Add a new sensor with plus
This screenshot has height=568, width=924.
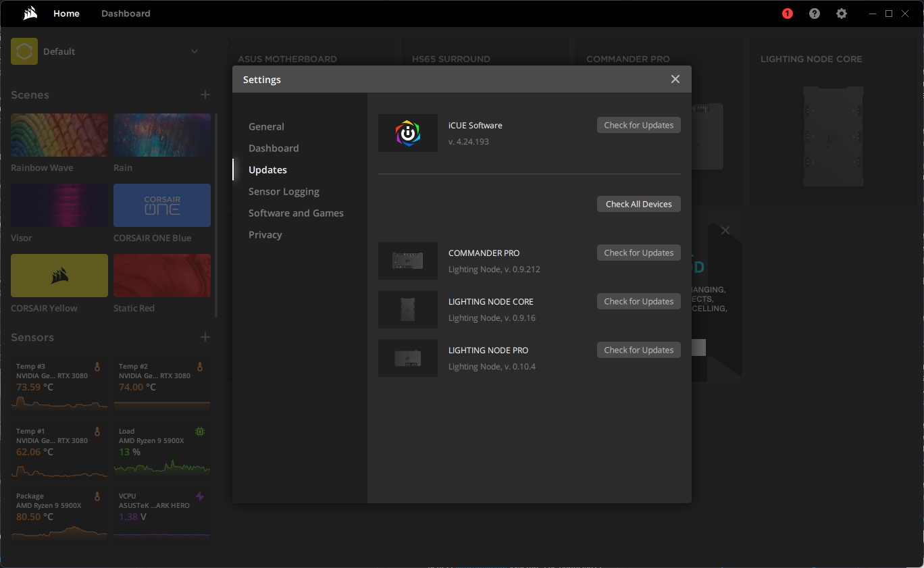(x=205, y=337)
